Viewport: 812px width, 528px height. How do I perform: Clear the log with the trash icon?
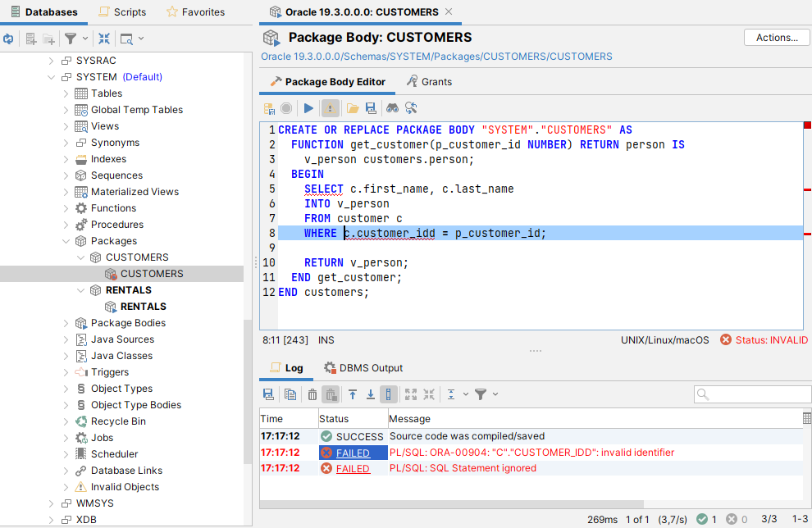point(312,394)
